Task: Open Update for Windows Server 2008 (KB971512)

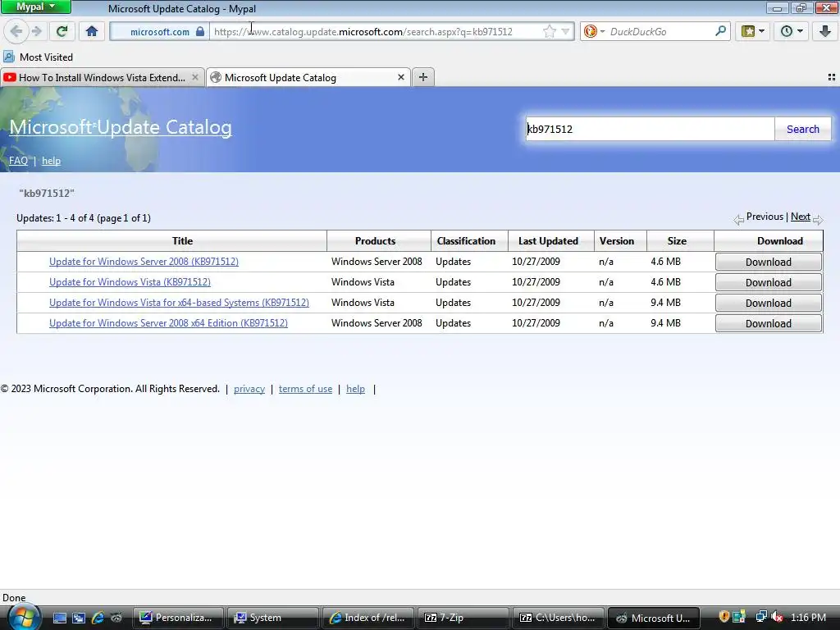Action: click(x=144, y=262)
